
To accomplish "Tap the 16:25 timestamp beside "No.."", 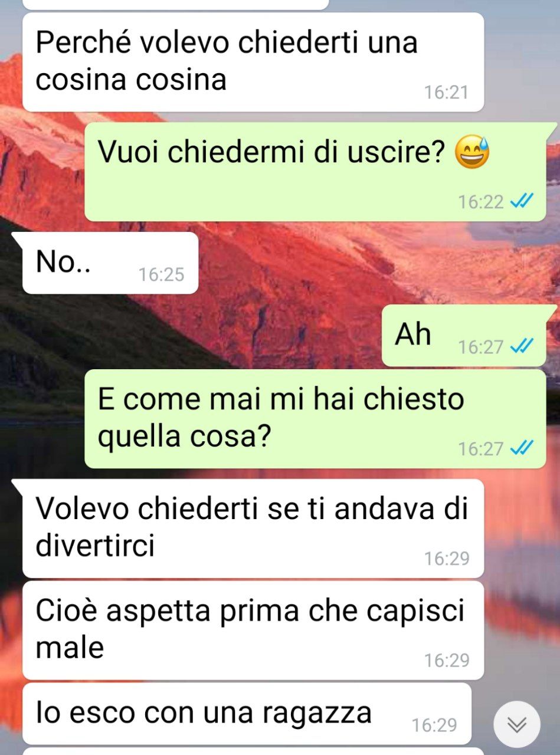I will (x=161, y=274).
